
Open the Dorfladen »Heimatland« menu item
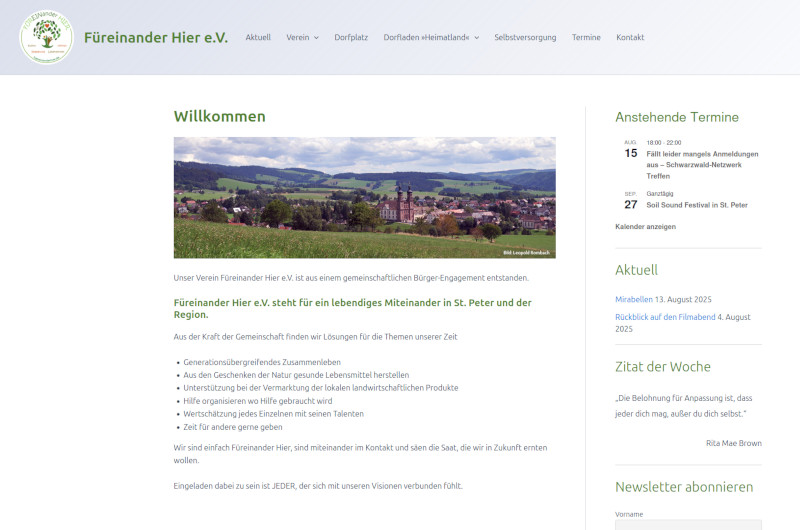pyautogui.click(x=426, y=38)
